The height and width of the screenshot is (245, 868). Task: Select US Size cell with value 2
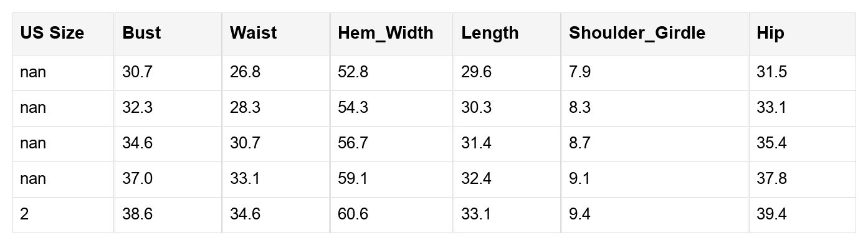coord(64,215)
